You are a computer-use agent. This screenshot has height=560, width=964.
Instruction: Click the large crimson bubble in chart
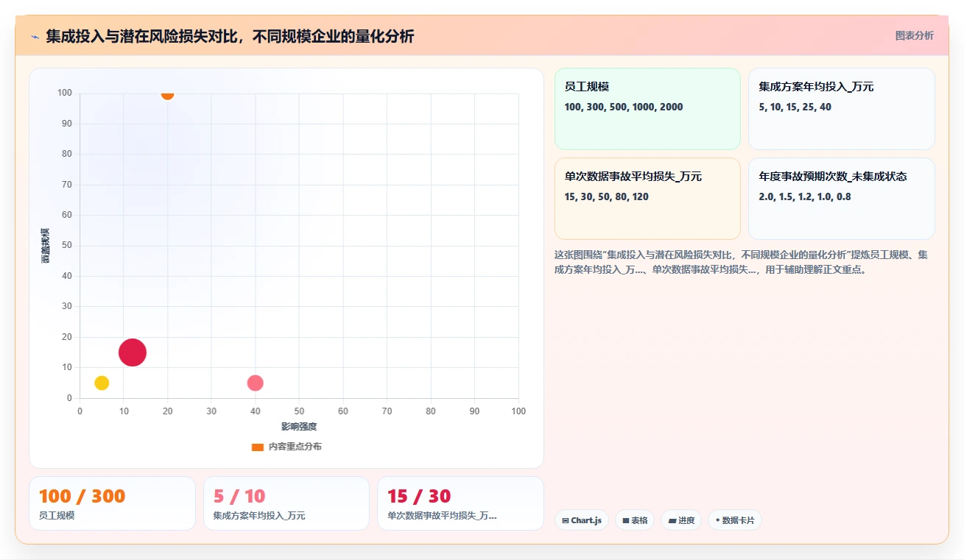tap(133, 352)
